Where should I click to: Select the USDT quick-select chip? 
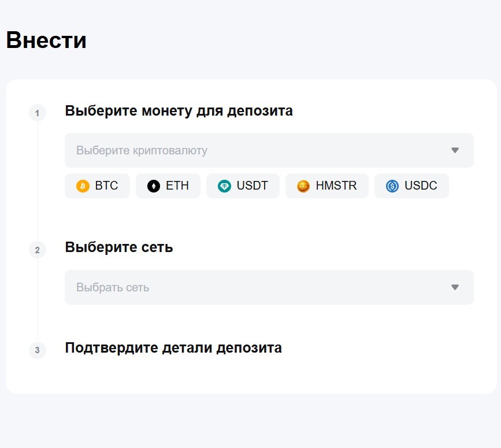[243, 186]
